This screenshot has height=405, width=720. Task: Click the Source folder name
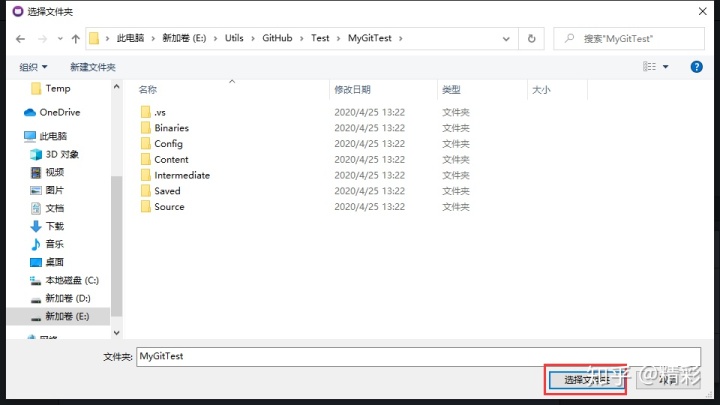coord(169,207)
